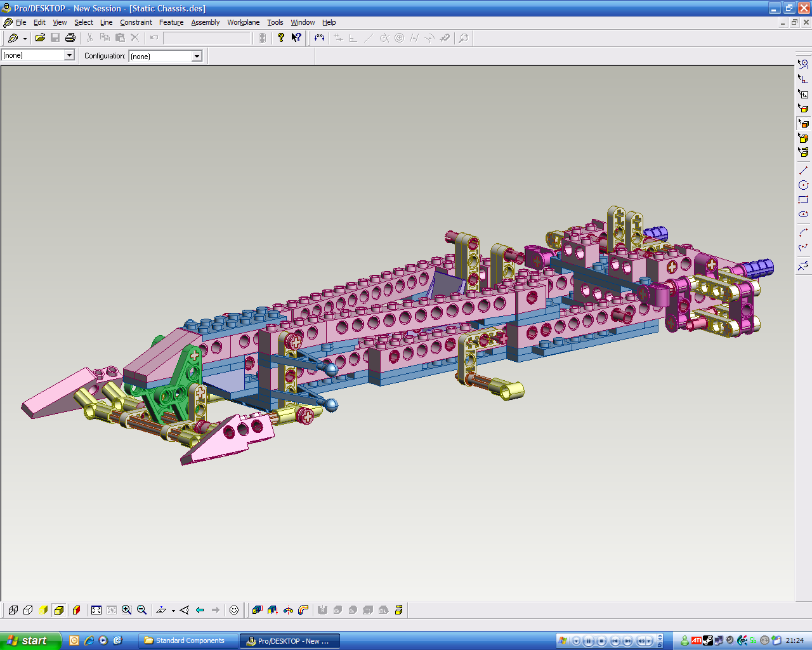This screenshot has height=650, width=812.
Task: Open the File menu
Action: click(x=21, y=22)
